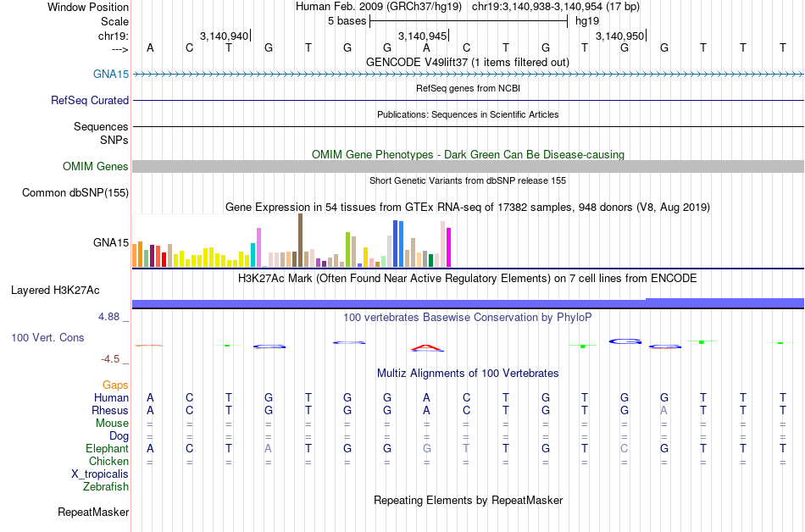Click the red A in PhyloP conservation

coord(427,348)
